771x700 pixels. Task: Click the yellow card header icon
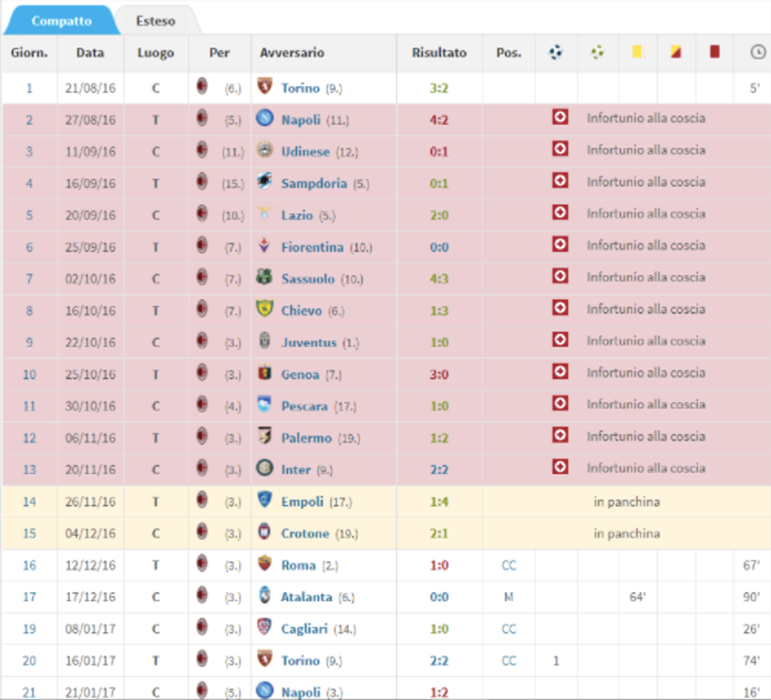tap(637, 52)
